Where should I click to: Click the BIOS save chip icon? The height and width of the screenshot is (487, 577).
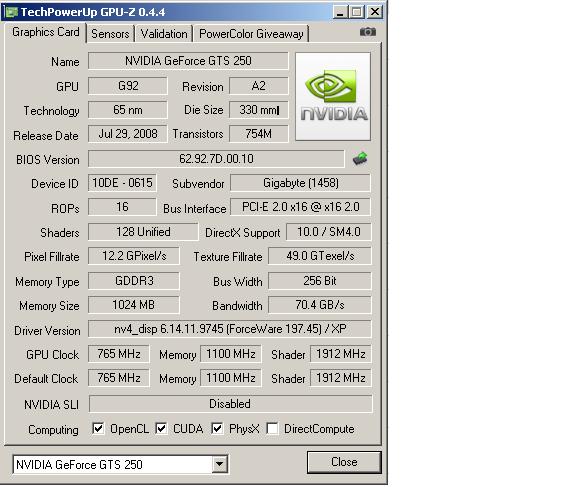360,159
